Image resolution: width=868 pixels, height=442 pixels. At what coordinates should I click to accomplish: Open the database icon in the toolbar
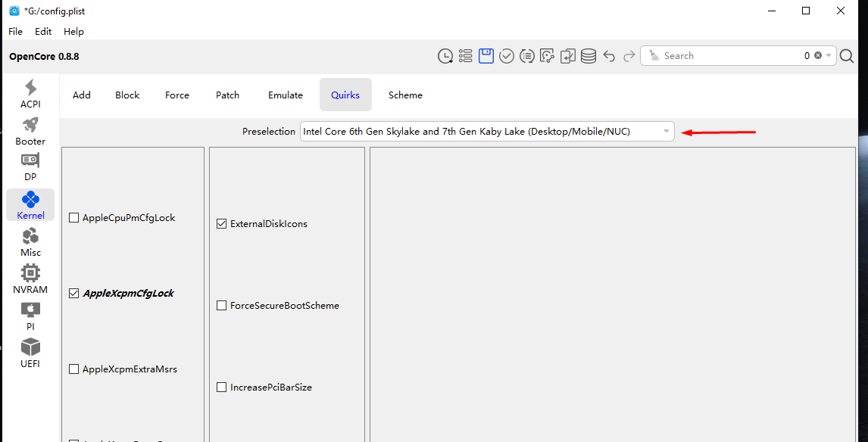[589, 56]
